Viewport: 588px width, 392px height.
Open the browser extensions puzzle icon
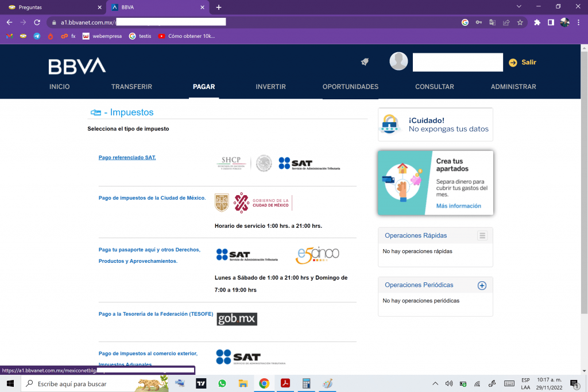537,22
